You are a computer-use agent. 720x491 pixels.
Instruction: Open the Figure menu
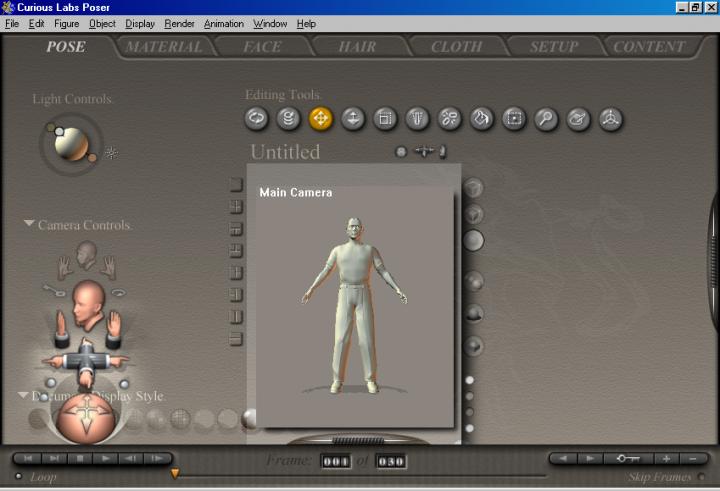point(66,23)
